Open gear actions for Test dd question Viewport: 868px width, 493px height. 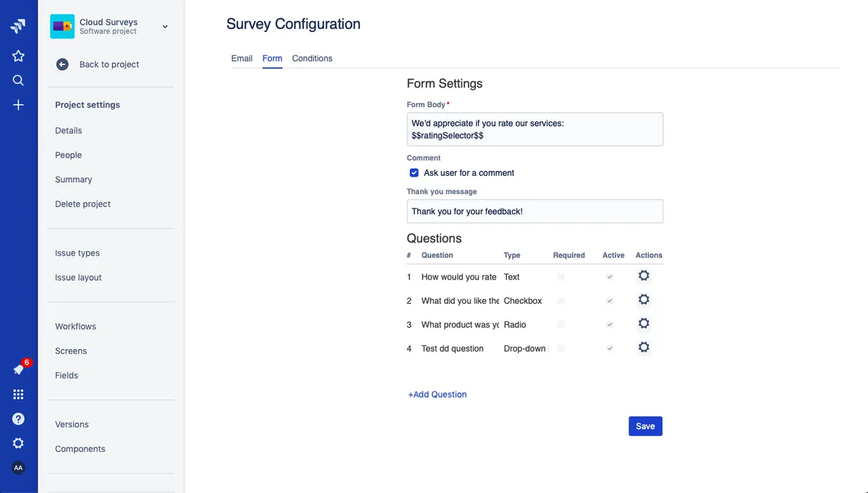click(644, 347)
